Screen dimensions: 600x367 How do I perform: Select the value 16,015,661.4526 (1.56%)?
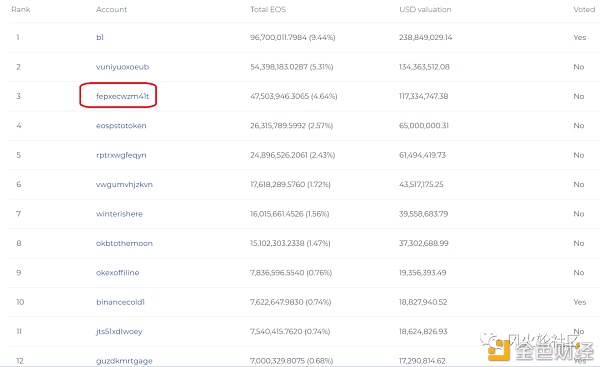click(x=290, y=214)
